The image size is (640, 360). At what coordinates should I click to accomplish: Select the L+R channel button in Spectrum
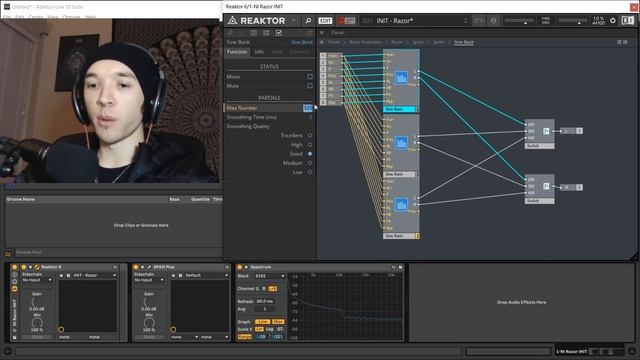click(x=273, y=289)
